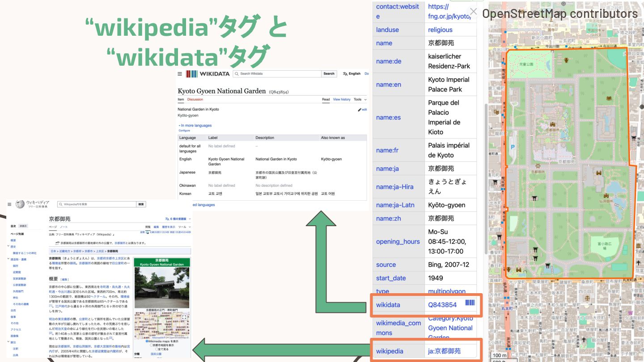644x362 pixels.
Task: Open the 近畿地方 breadcrumb link
Action: [x=65, y=251]
